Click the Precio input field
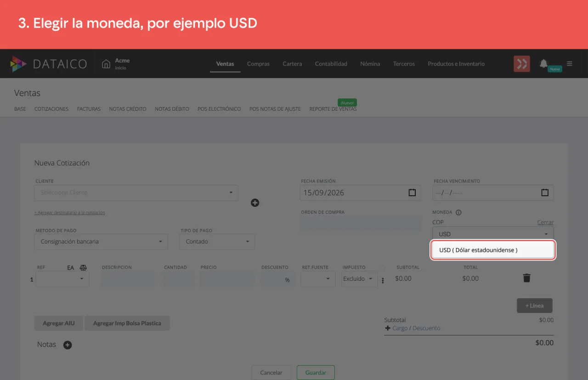Screen dimensions: 588x380 (x=227, y=279)
